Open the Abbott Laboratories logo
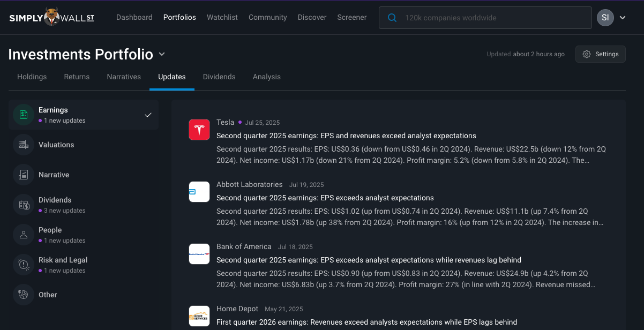The width and height of the screenshot is (644, 330). (199, 192)
